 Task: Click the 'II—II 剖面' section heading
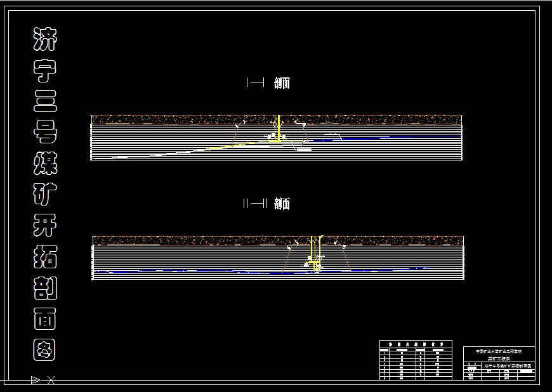(266, 204)
